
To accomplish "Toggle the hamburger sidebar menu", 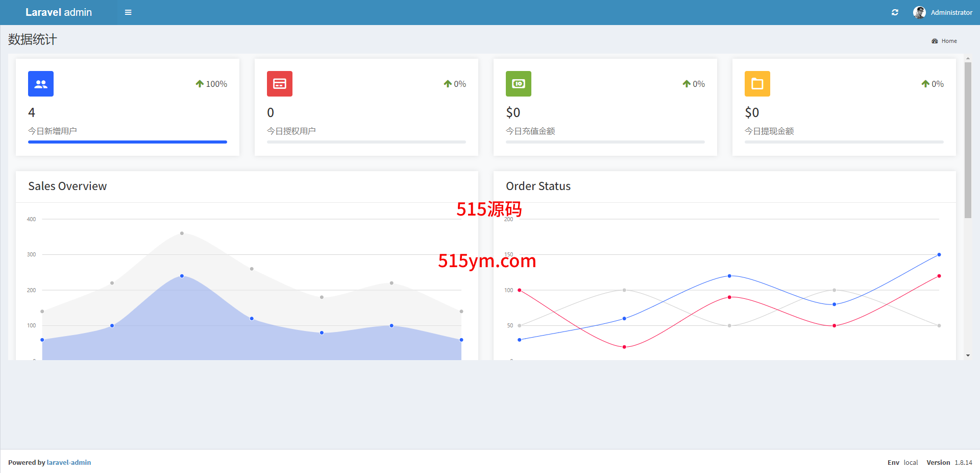I will coord(128,12).
